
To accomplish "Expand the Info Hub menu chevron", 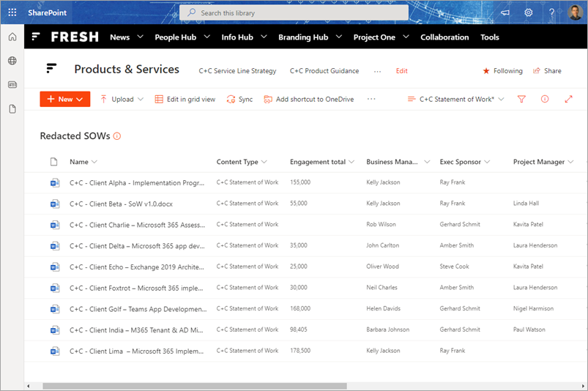I will tap(264, 37).
